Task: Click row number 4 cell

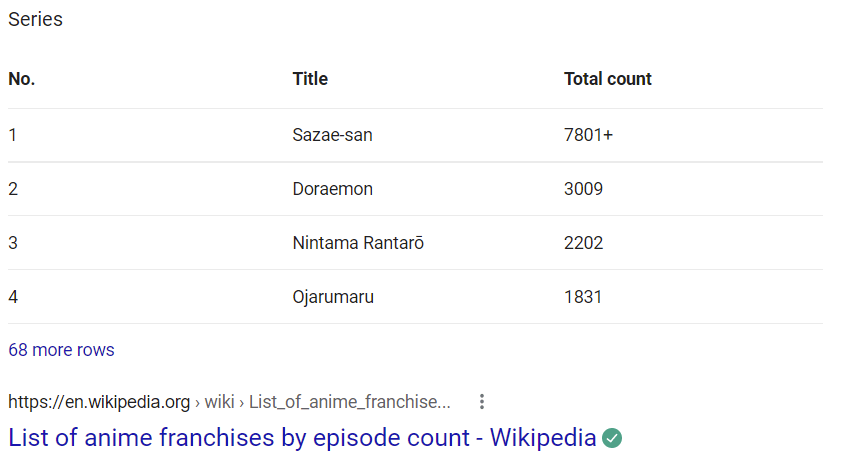Action: (x=13, y=296)
